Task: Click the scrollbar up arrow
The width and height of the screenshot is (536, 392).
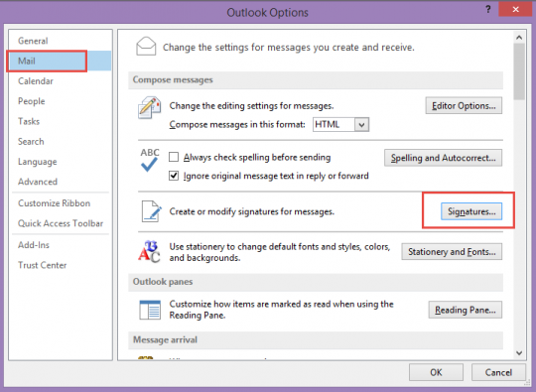Action: pos(519,38)
